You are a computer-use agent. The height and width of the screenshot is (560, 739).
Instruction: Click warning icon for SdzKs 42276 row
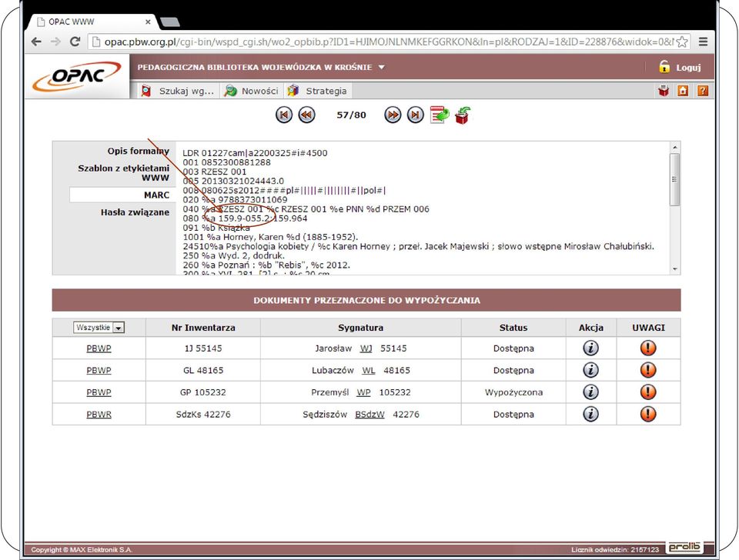pyautogui.click(x=648, y=414)
